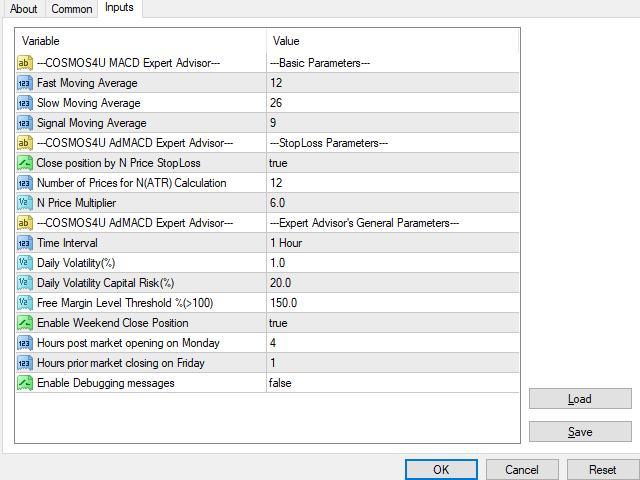Toggle Close position by N Price StopLoss value true
The image size is (640, 480).
point(393,163)
